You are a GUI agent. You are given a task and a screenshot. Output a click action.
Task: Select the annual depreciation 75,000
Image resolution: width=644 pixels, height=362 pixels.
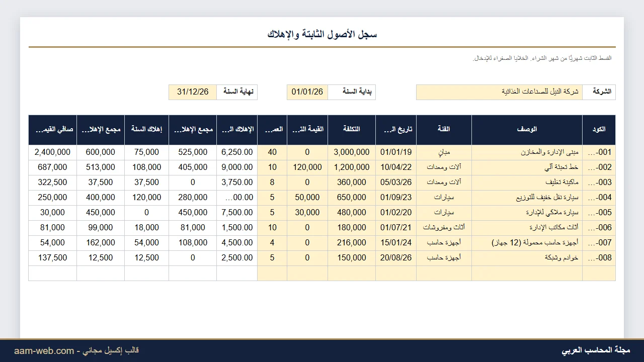[146, 152]
